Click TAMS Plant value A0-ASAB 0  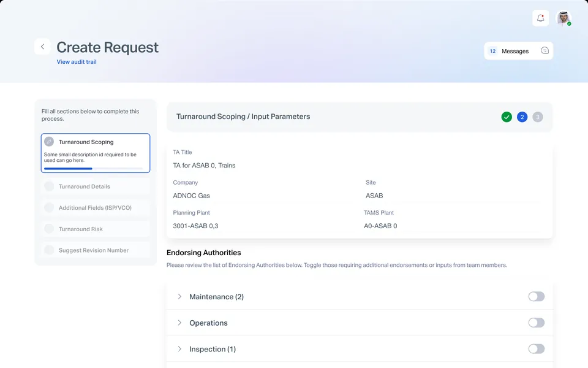[380, 226]
